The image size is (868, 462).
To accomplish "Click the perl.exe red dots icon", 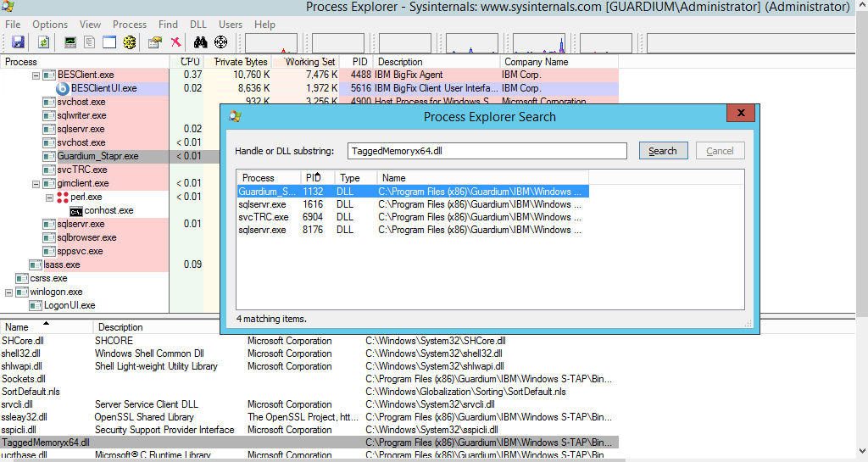I will pos(63,197).
